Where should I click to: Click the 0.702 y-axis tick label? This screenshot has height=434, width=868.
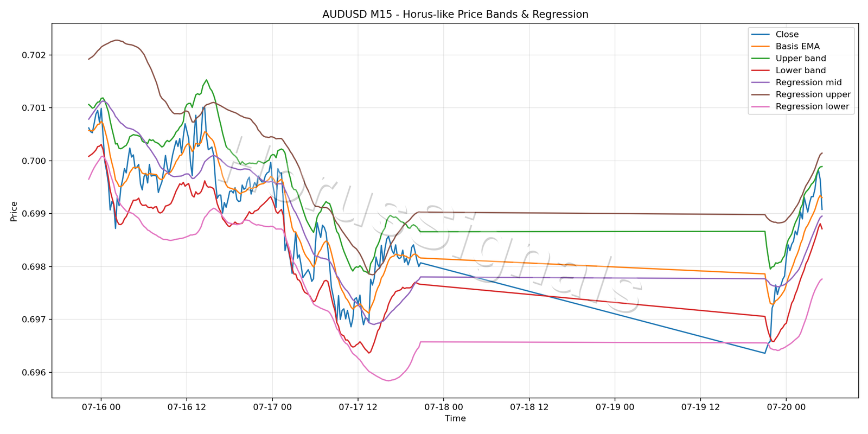(x=34, y=55)
